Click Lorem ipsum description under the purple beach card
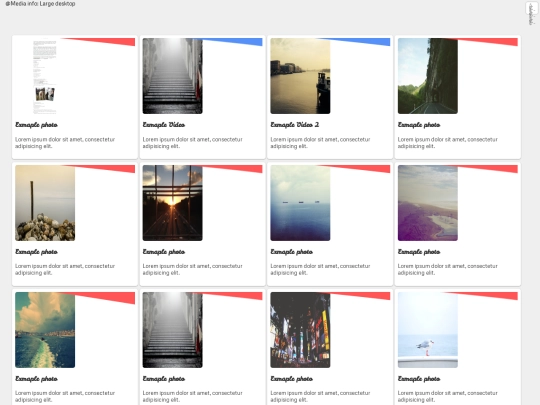Image resolution: width=540 pixels, height=405 pixels. (448, 269)
